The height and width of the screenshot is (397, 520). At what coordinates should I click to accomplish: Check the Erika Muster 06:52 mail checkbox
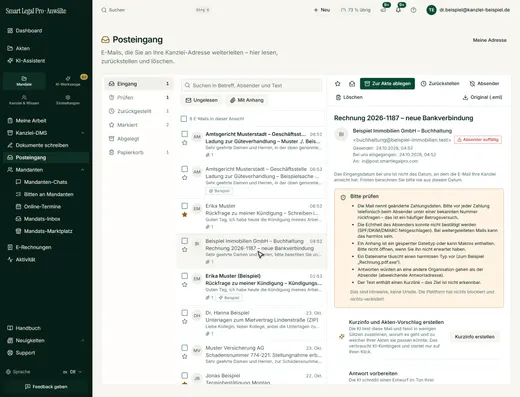pos(184,206)
